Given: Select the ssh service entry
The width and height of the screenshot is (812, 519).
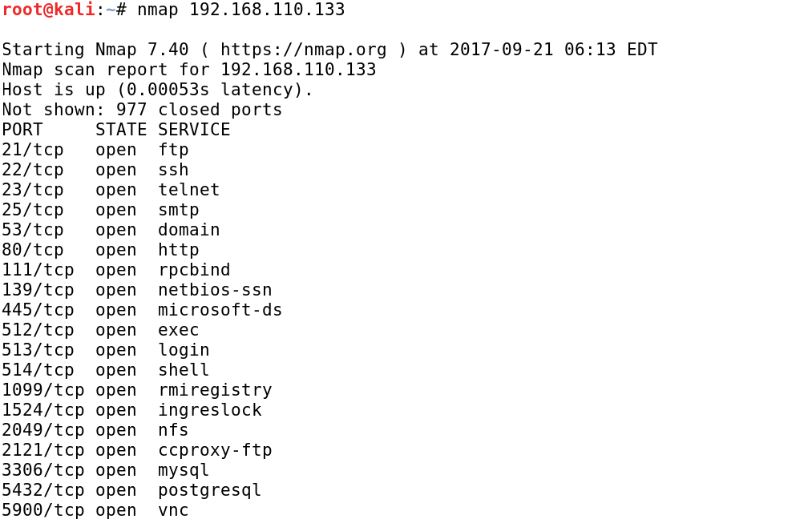Looking at the screenshot, I should [173, 170].
